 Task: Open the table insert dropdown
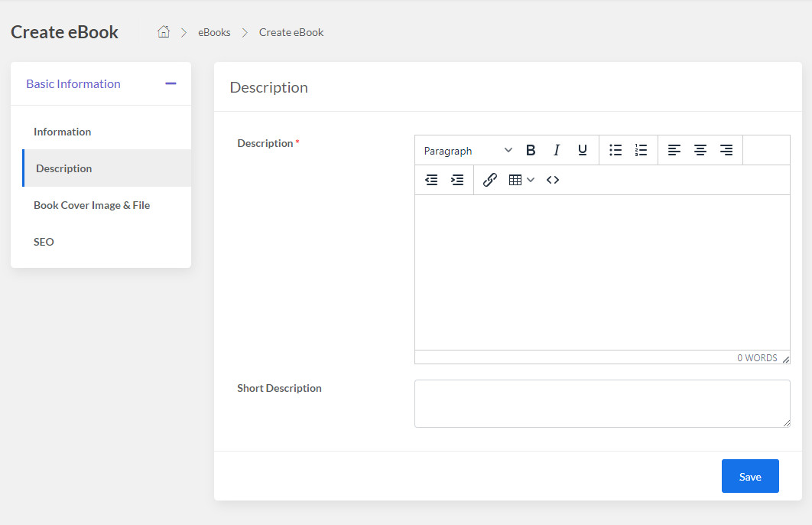pos(521,179)
